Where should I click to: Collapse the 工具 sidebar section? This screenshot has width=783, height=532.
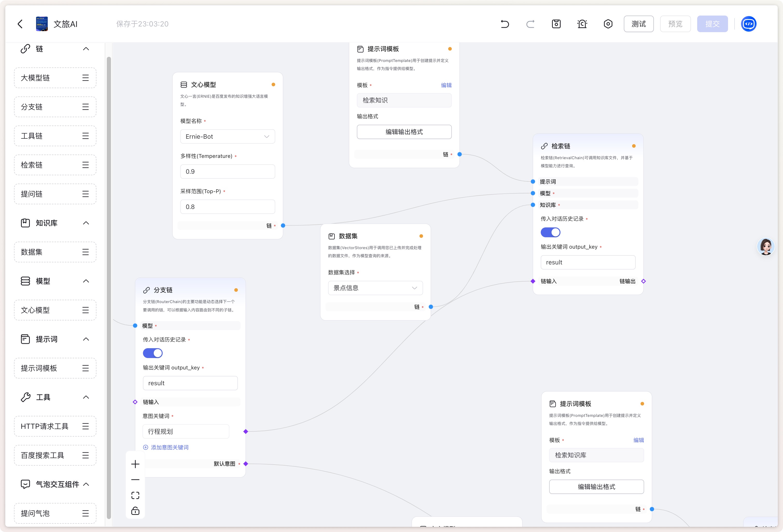86,397
